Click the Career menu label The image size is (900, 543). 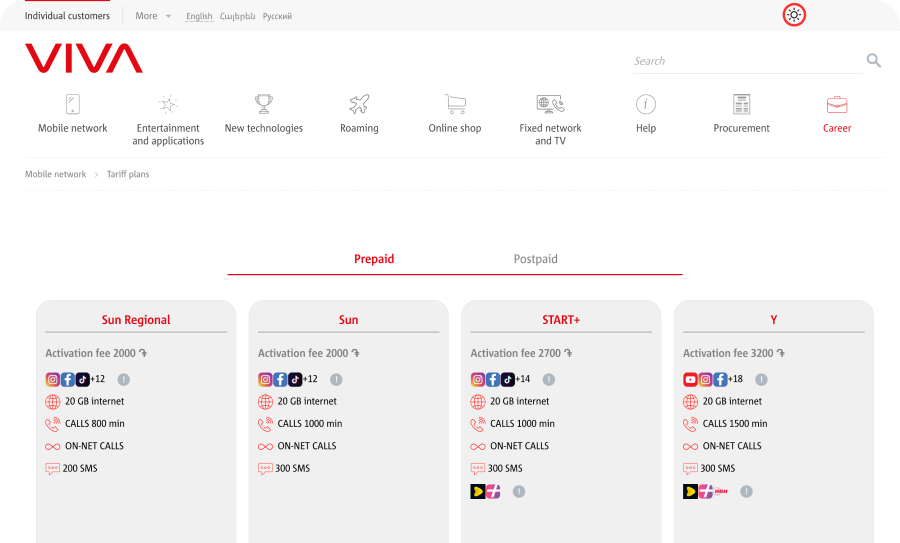pos(837,128)
